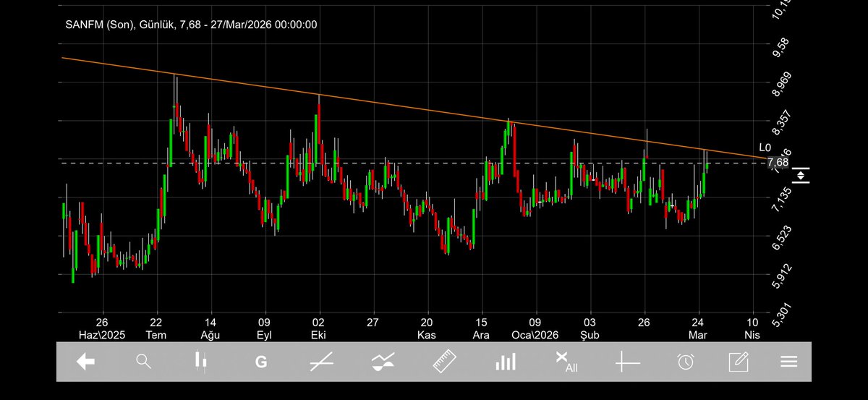Open the hamburger menu in the toolbar
Image resolution: width=868 pixels, height=400 pixels.
[788, 362]
